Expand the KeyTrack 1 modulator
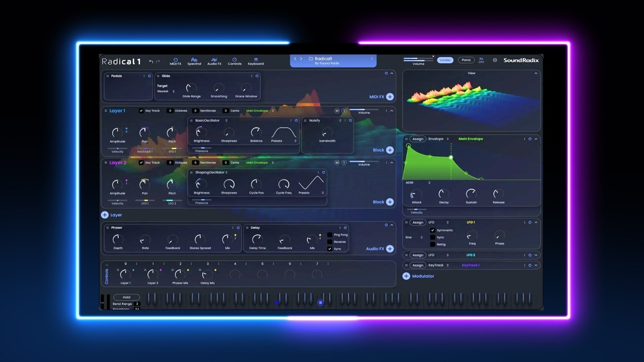Image resolution: width=644 pixels, height=362 pixels. tap(536, 265)
